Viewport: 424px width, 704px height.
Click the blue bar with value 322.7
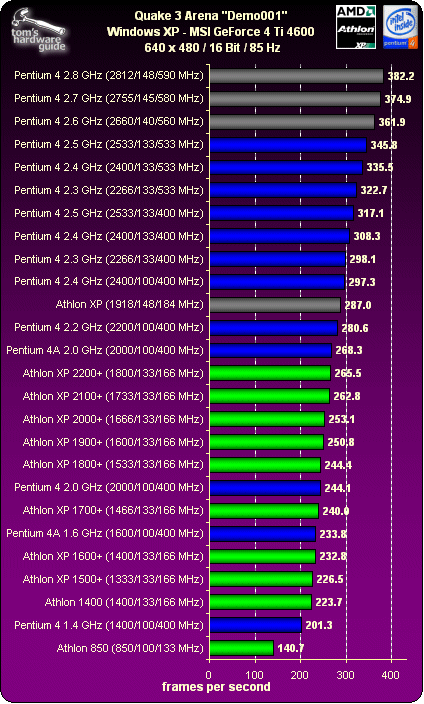coord(283,190)
